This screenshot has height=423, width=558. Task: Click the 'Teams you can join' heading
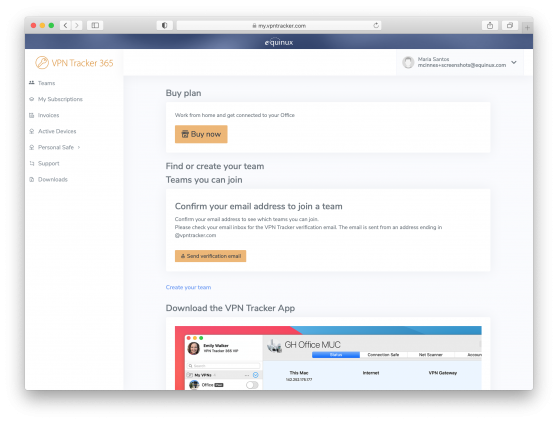[x=204, y=180]
